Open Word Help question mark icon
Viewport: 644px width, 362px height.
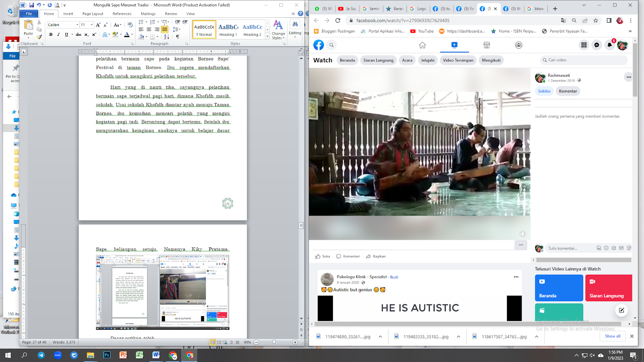(300, 14)
